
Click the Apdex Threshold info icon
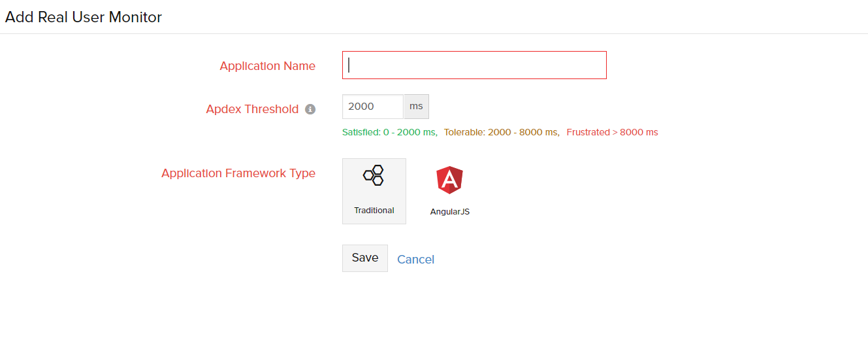(310, 109)
